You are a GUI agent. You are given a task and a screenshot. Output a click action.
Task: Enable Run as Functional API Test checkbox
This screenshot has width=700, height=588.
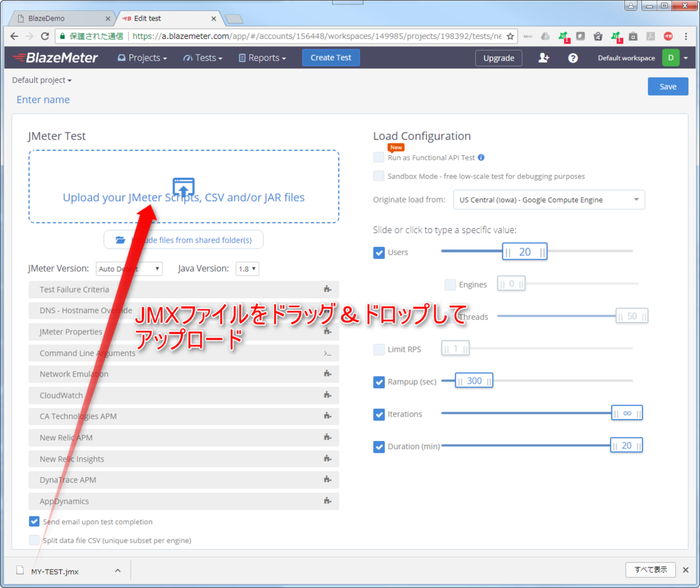tap(379, 157)
